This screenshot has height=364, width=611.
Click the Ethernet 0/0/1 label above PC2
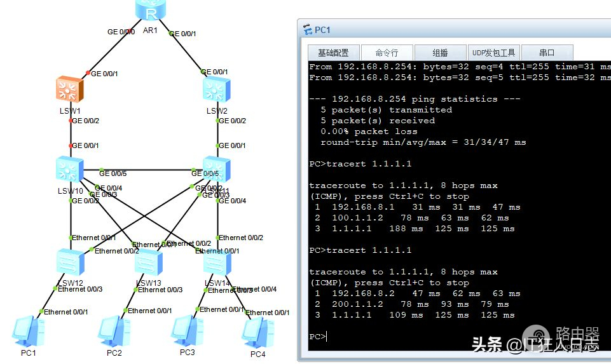coord(149,311)
